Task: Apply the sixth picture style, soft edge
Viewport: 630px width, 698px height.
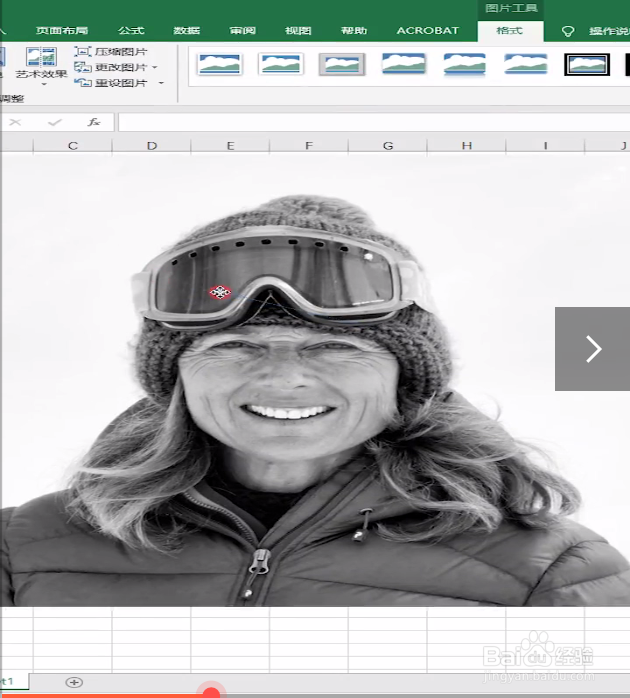Action: click(525, 64)
